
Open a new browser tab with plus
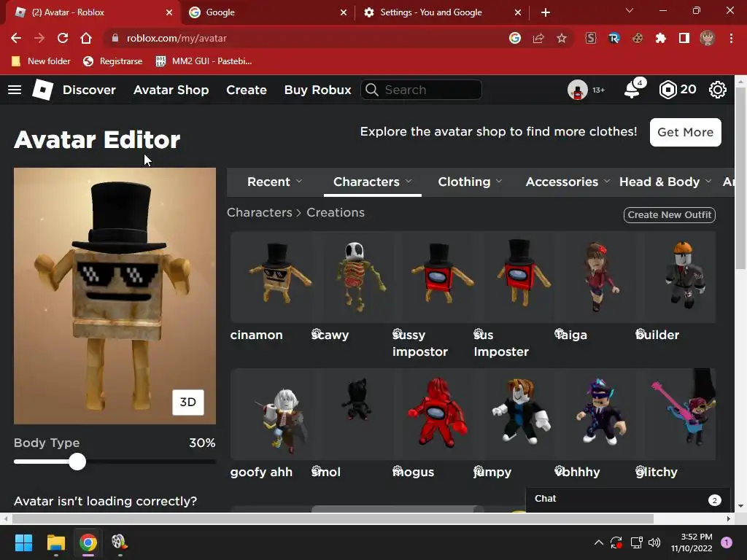546,12
